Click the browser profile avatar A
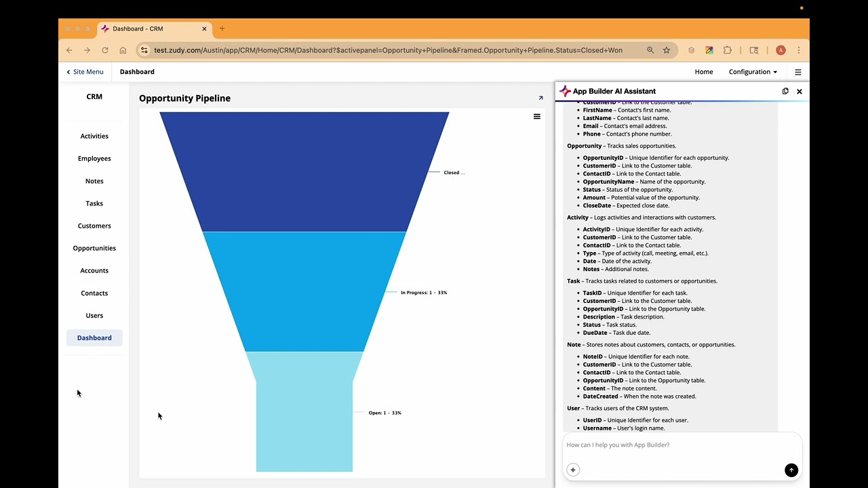Screen dimensions: 868x488 [x=781, y=50]
